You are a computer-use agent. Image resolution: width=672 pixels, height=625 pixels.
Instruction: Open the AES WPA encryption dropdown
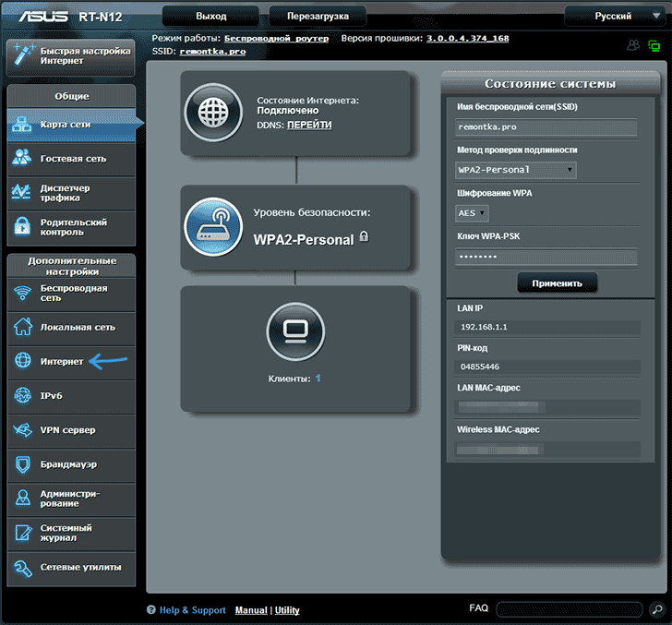[x=472, y=213]
